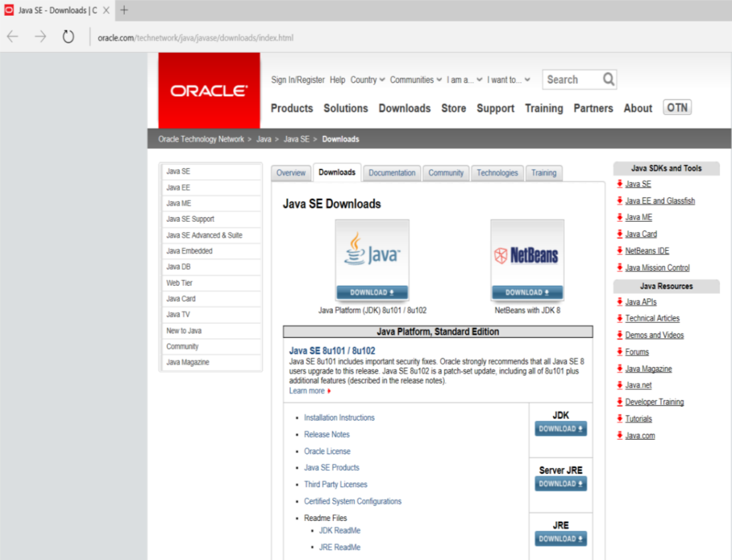Open Java SE Advanced & Suite sidebar item

click(211, 235)
